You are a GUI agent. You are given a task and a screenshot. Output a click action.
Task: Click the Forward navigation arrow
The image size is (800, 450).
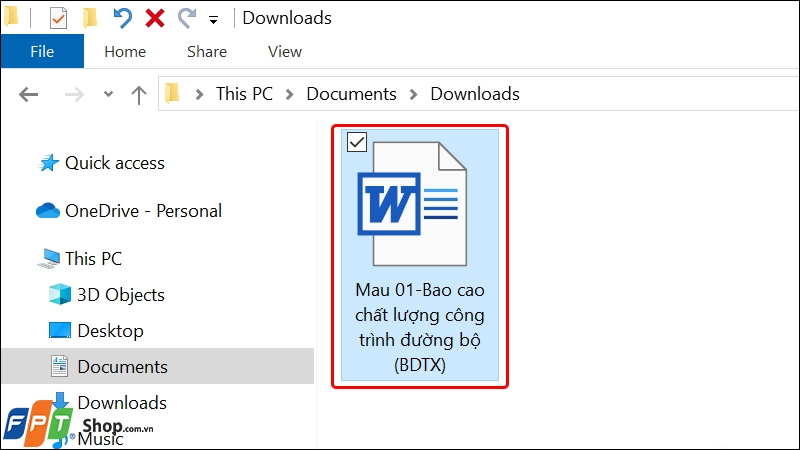coord(74,94)
